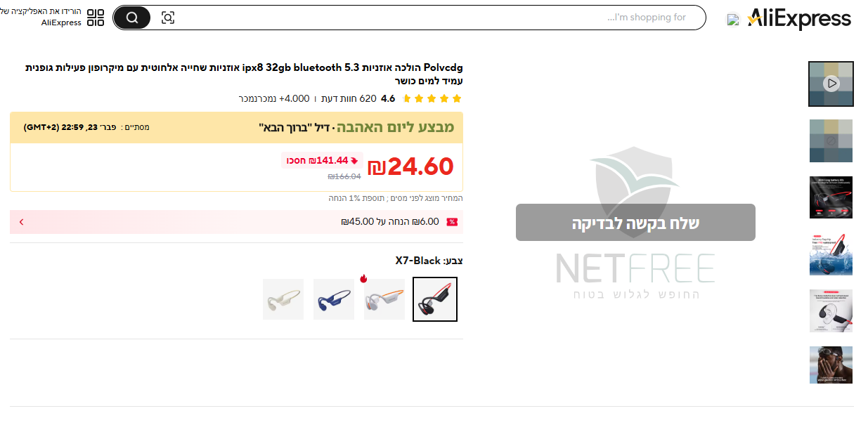868x444 pixels.
Task: Click the search magnifier button
Action: pyautogui.click(x=132, y=18)
